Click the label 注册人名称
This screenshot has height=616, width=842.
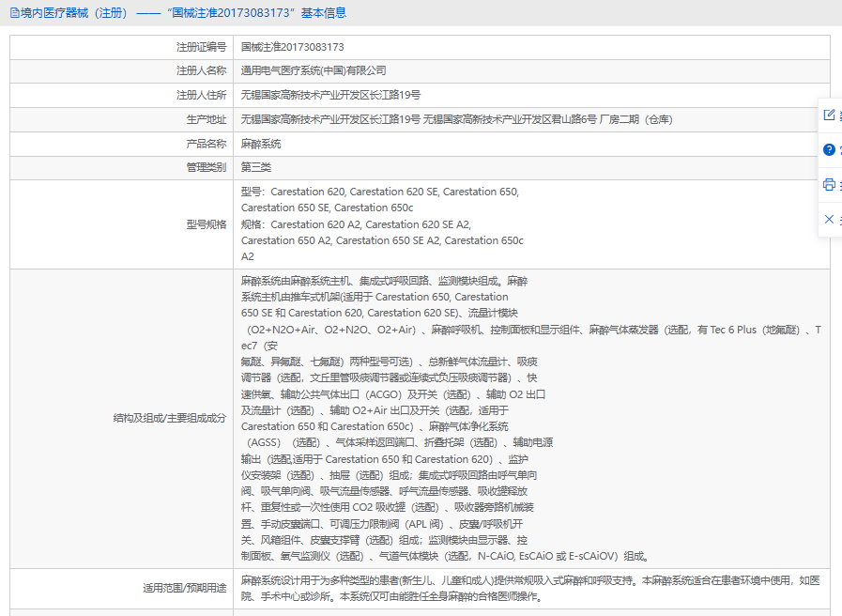[x=202, y=70]
